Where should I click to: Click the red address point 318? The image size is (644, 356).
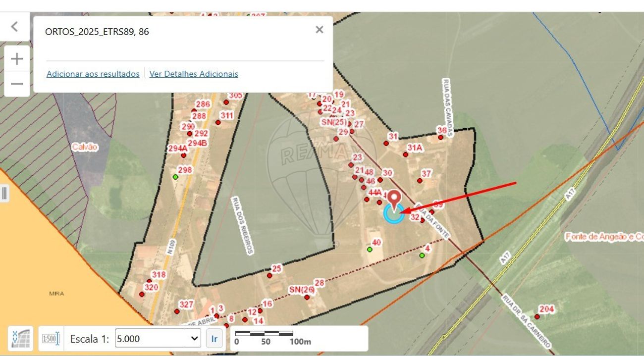pyautogui.click(x=149, y=281)
